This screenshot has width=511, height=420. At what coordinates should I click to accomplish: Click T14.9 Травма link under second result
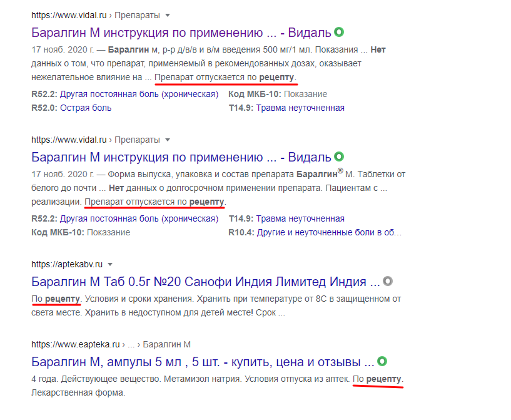(x=286, y=218)
